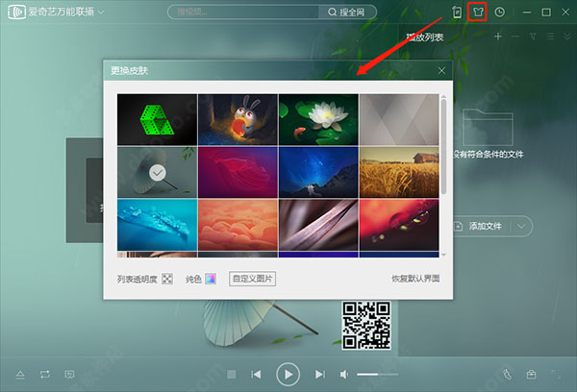The height and width of the screenshot is (392, 577).
Task: Open the 纯色 solid color swatch
Action: [211, 279]
